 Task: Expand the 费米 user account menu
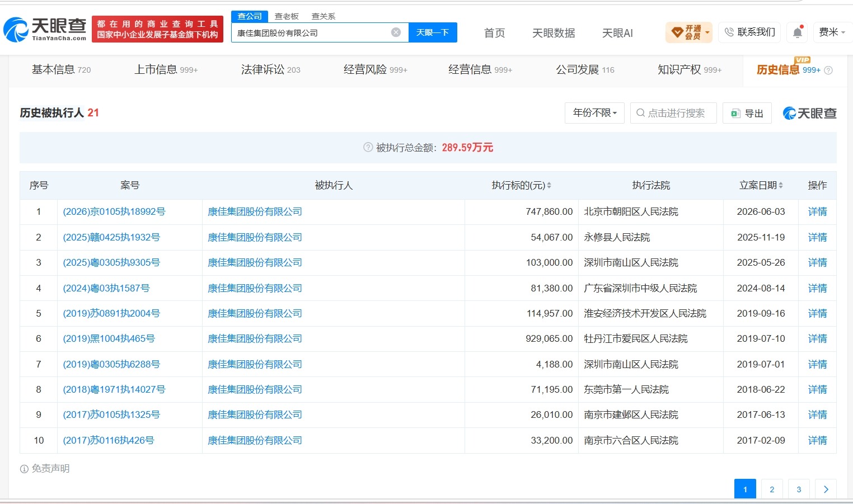click(832, 32)
